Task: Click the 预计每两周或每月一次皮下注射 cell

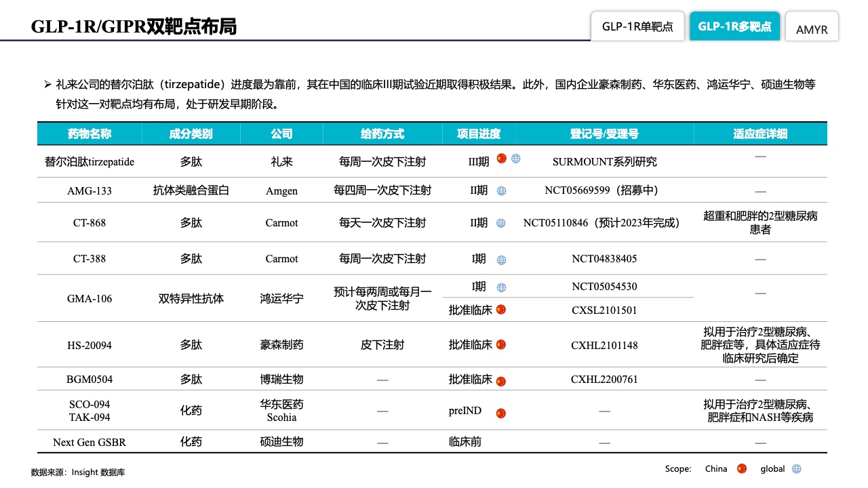Action: click(x=382, y=299)
